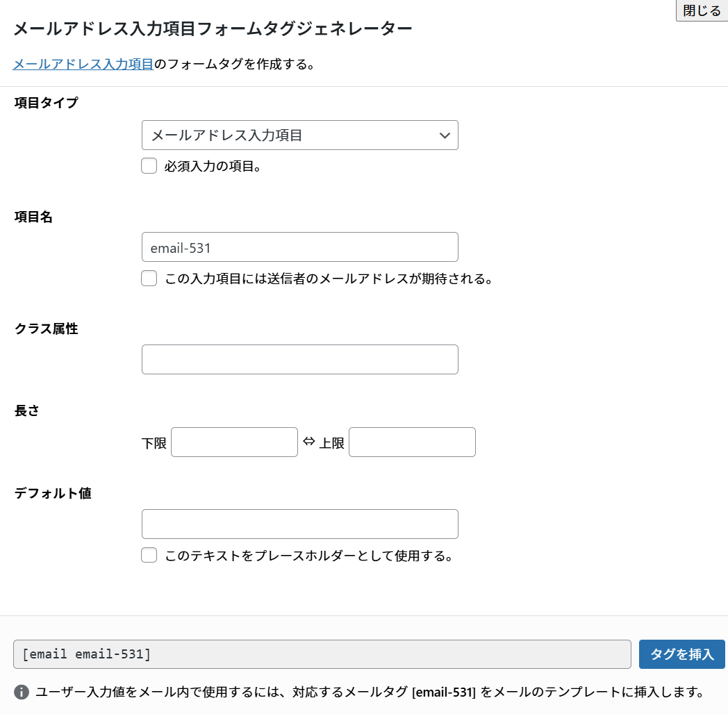728x714 pixels.
Task: Select the 下限 minimum length input
Action: click(x=234, y=442)
